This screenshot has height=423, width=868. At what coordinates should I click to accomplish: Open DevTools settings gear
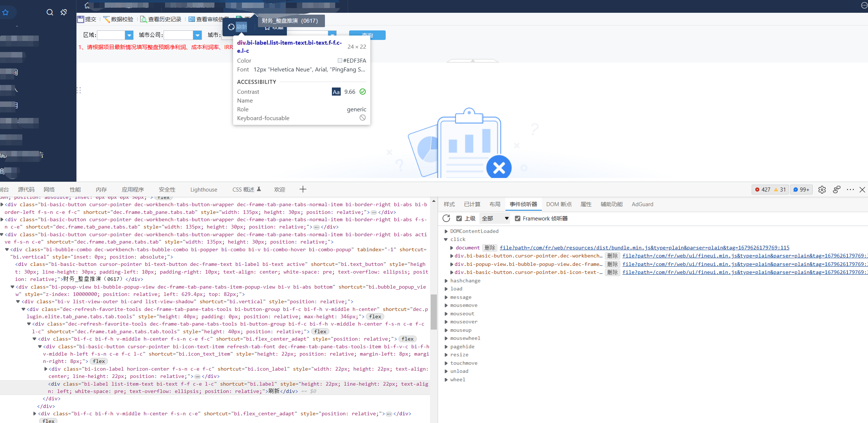(x=822, y=189)
